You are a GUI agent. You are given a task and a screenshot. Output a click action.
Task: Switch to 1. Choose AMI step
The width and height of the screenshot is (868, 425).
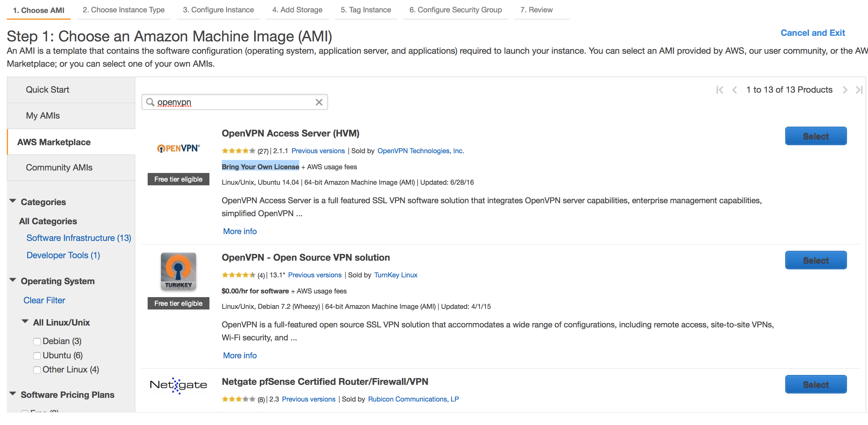39,10
